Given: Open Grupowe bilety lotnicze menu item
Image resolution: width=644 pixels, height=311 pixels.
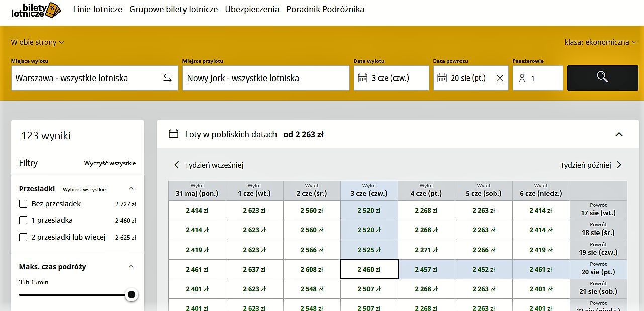Looking at the screenshot, I should pyautogui.click(x=173, y=9).
